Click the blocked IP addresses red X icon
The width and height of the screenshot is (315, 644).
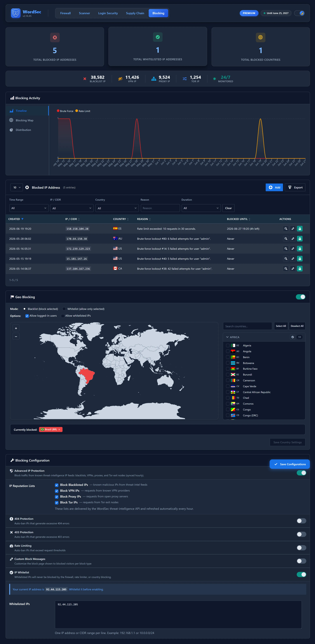(x=55, y=37)
